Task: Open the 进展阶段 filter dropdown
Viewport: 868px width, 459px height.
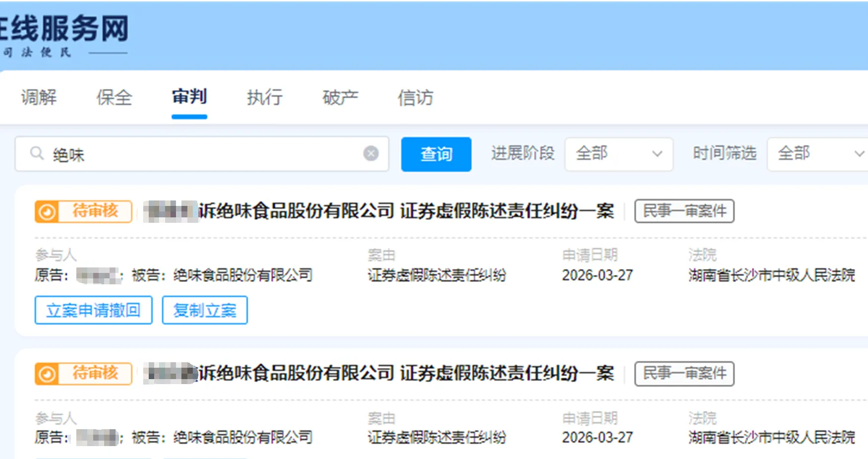Action: click(618, 154)
